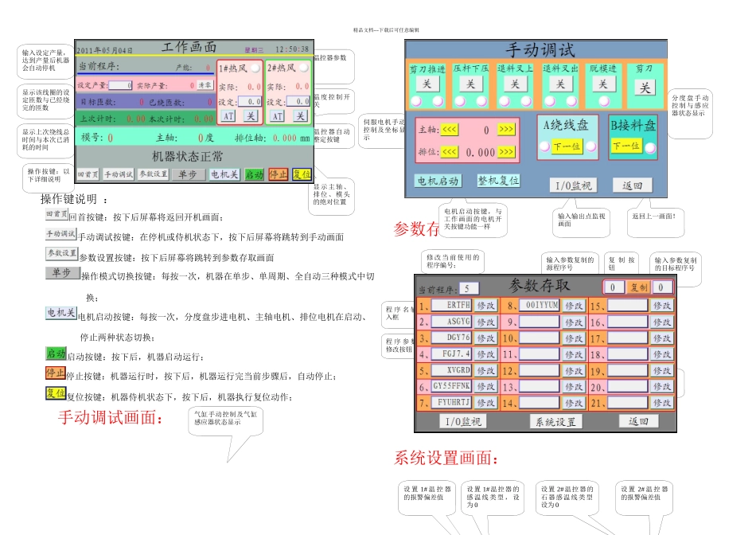
Task: Open I/O监视 from 参数存取 screen
Action: click(x=463, y=422)
